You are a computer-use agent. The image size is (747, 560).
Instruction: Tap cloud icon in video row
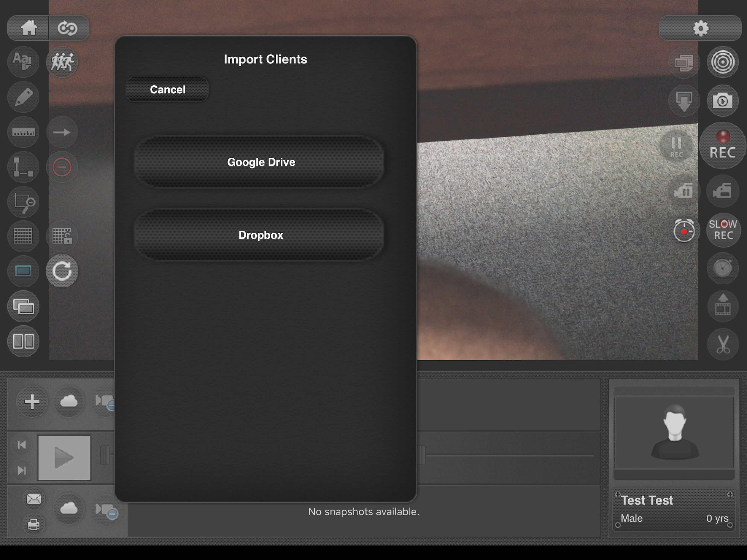coord(69,402)
